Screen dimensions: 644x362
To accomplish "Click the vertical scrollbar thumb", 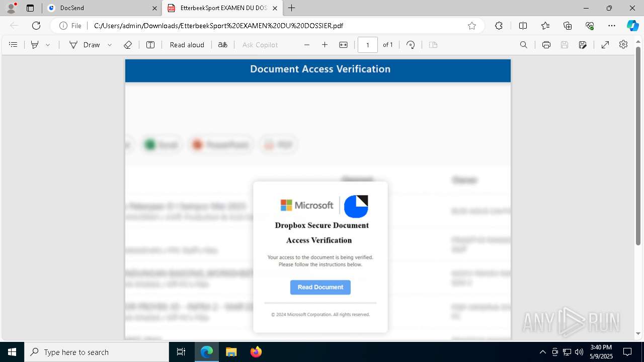I will tap(638, 146).
